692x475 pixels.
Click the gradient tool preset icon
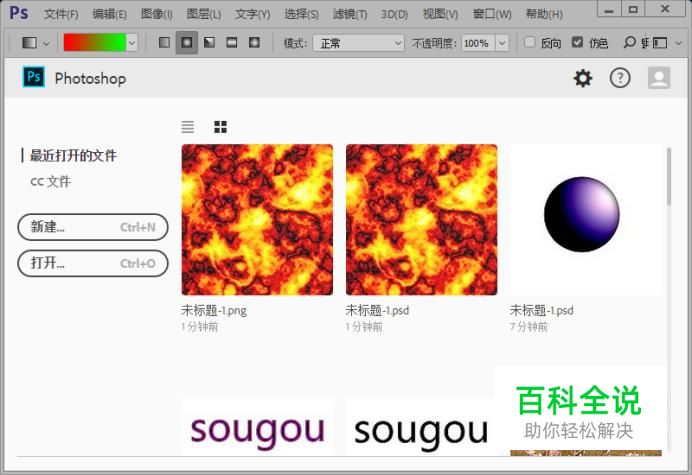click(29, 43)
